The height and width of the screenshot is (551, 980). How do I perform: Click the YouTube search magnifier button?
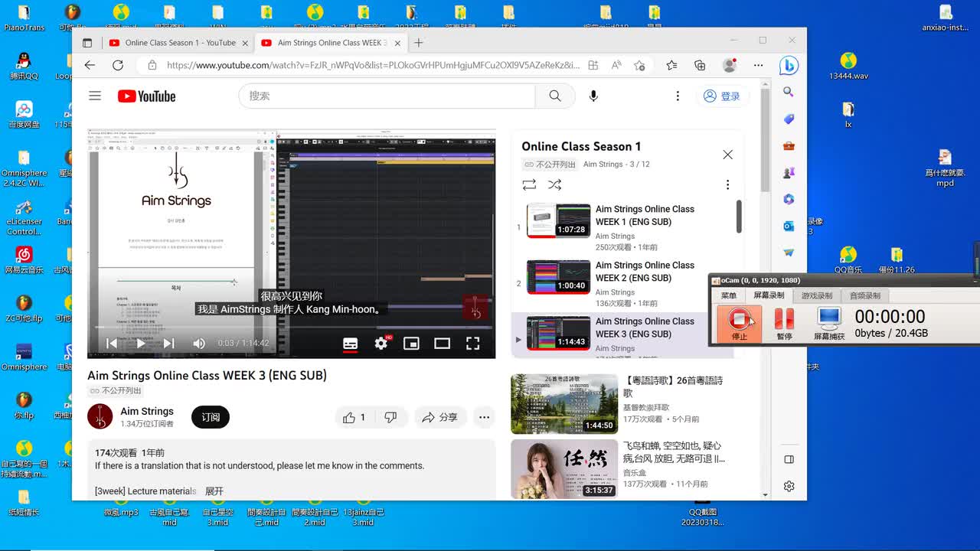555,96
